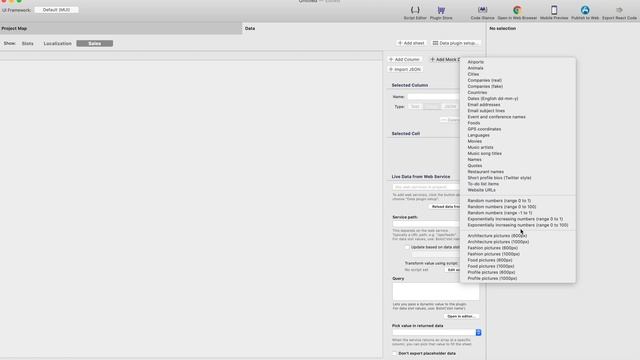This screenshot has height=360, width=640.
Task: Select Text column type segment
Action: [415, 107]
